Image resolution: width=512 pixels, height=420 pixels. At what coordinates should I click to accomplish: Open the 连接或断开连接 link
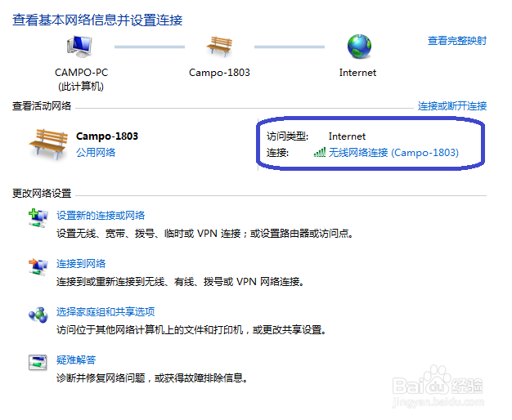click(452, 106)
